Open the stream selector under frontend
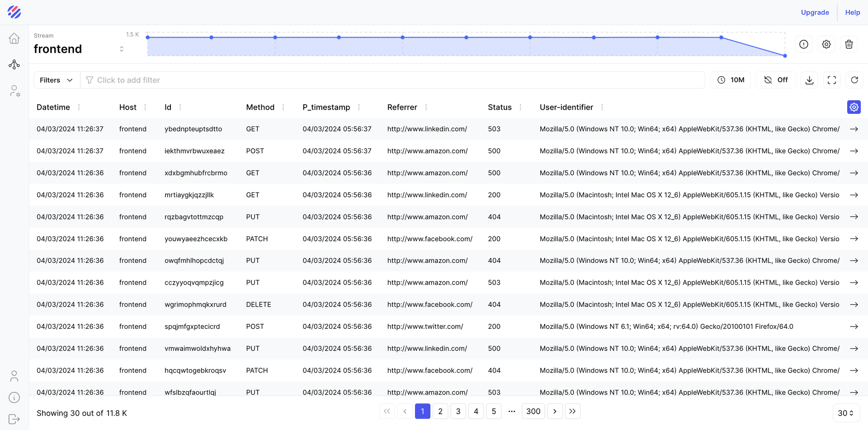868x430 pixels. coord(121,48)
